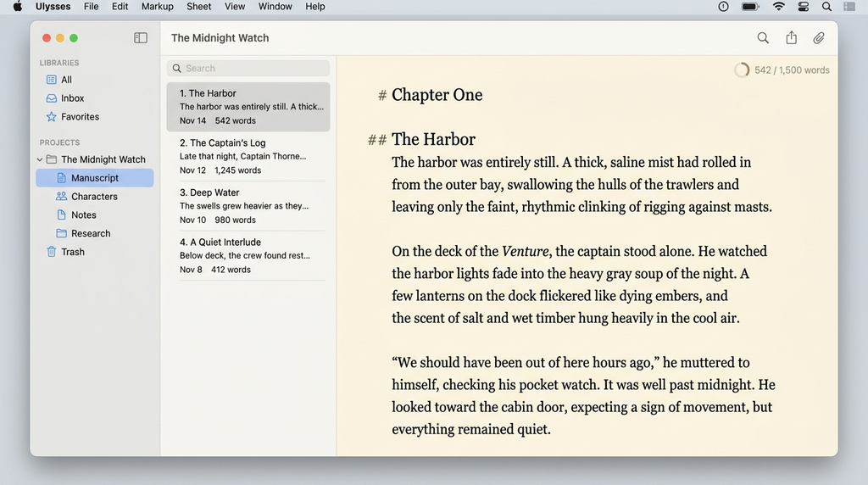Click the "Late that night, Captain Thorne…" preview
Image resolution: width=868 pixels, height=485 pixels.
point(242,156)
